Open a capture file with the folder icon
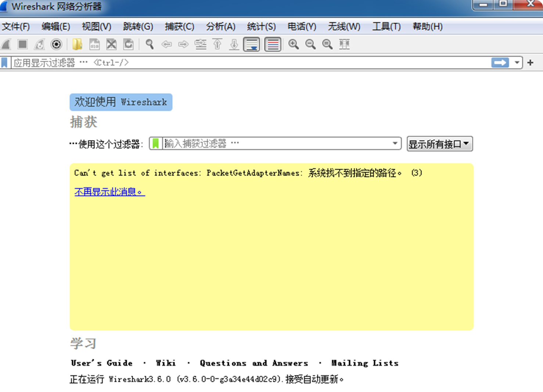 77,44
